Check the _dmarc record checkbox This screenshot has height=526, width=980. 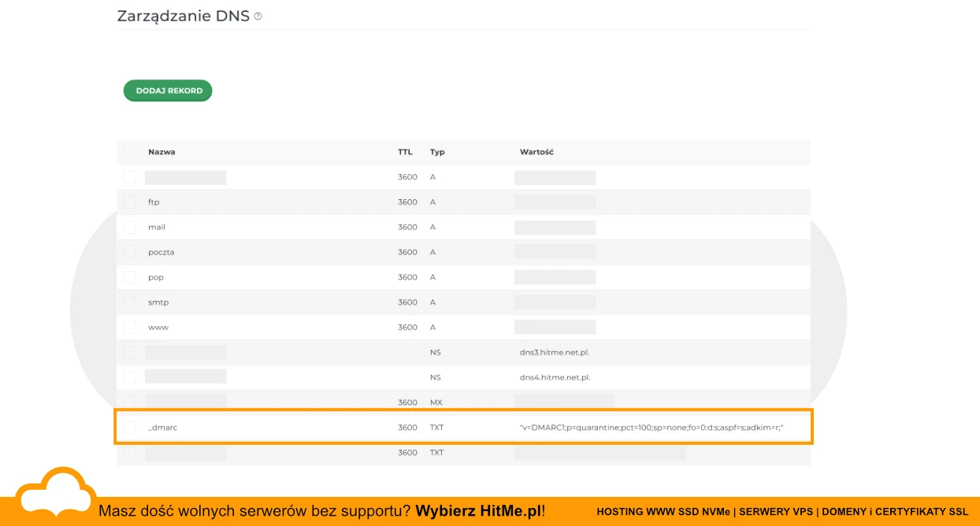pyautogui.click(x=129, y=427)
